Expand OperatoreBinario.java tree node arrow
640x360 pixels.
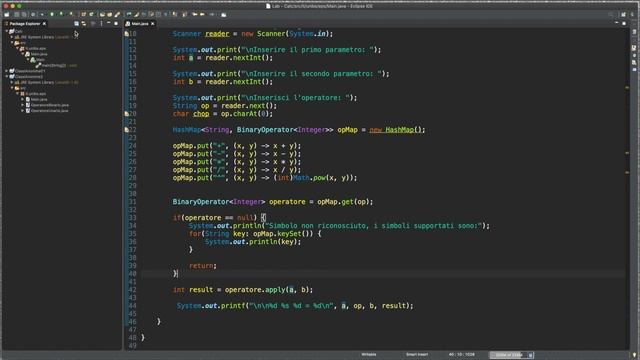point(22,105)
